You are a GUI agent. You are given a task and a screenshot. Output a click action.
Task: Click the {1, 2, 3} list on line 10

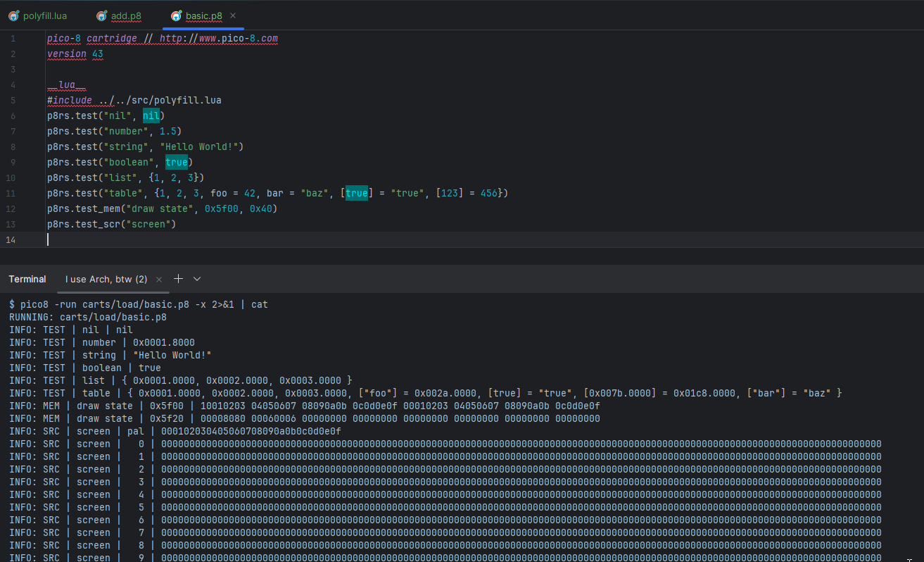coord(174,177)
